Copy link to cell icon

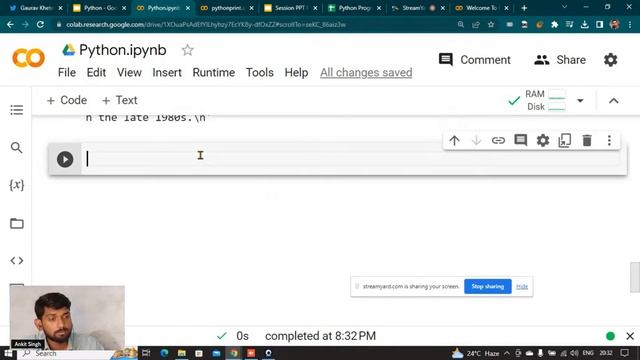[x=498, y=140]
